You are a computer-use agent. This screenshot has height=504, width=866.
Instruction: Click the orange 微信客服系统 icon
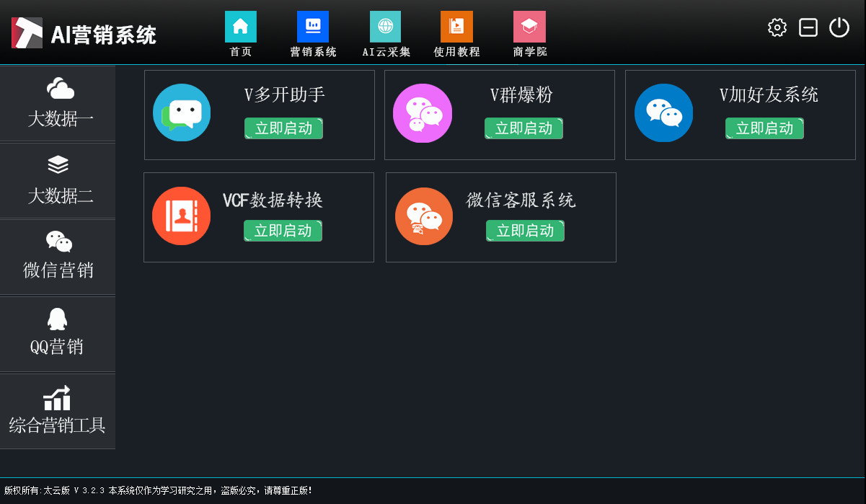(x=424, y=216)
